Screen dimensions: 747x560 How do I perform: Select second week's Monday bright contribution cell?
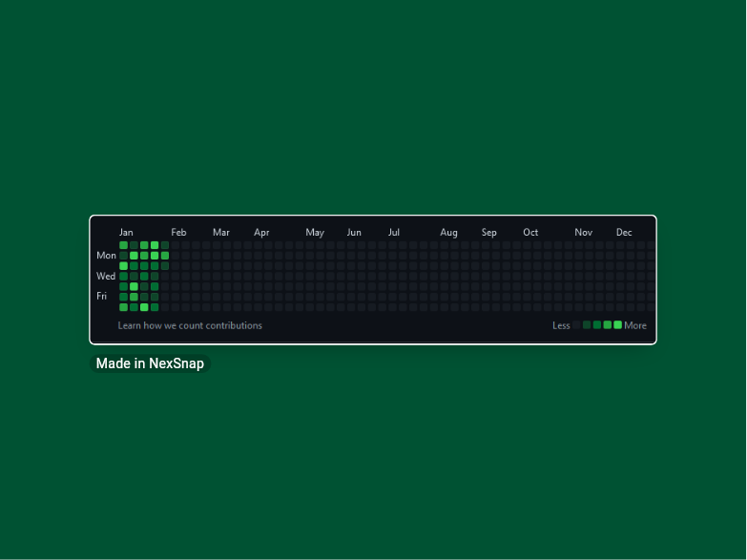coord(134,256)
